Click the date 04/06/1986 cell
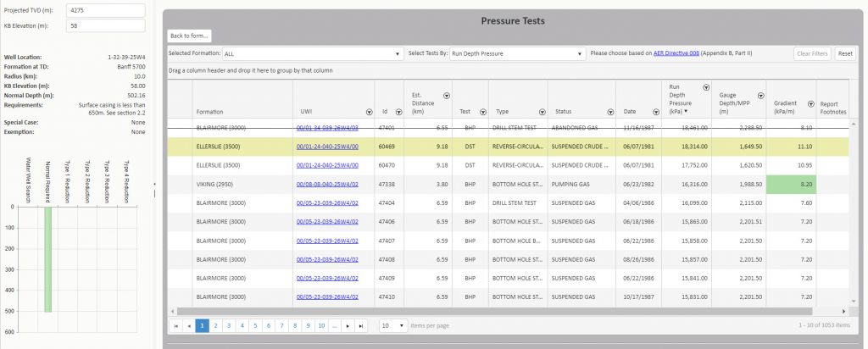The width and height of the screenshot is (868, 349). [x=638, y=203]
